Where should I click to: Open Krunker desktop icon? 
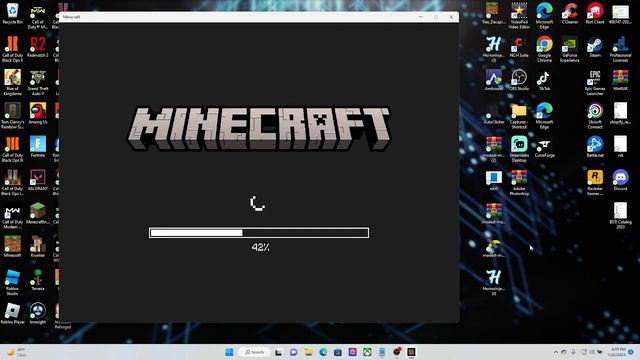pyautogui.click(x=38, y=247)
